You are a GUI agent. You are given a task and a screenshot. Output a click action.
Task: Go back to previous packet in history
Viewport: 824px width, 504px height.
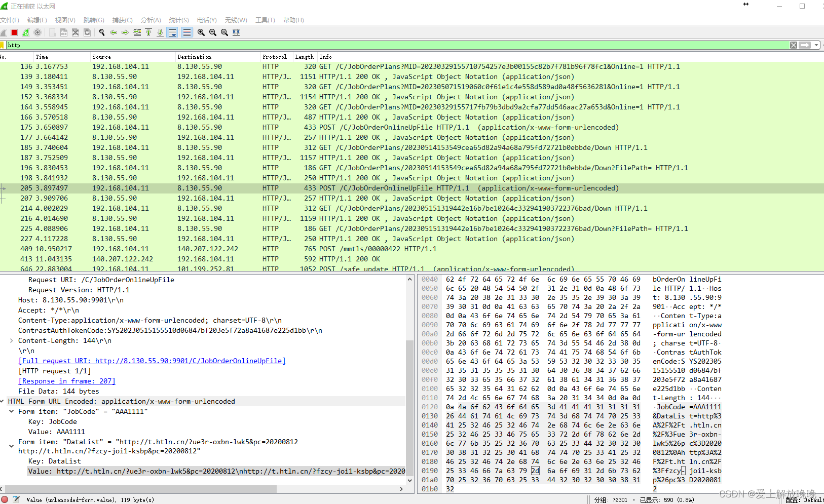(114, 32)
